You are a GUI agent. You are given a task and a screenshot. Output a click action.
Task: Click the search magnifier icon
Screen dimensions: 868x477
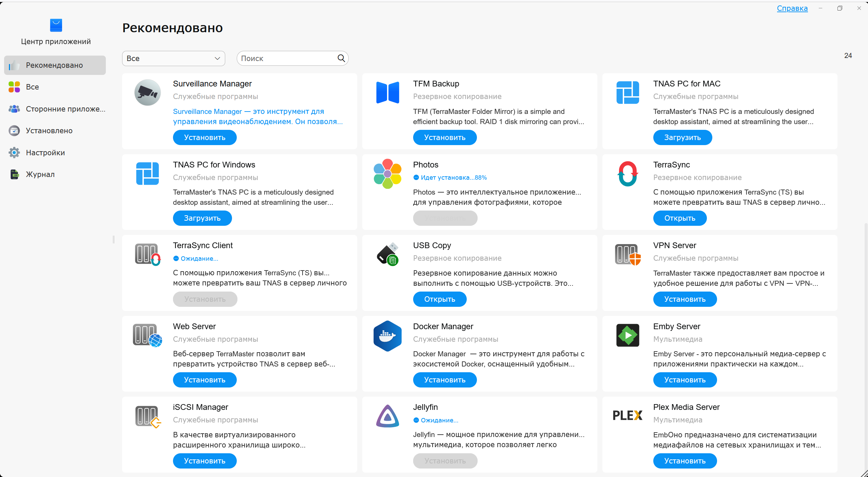341,58
